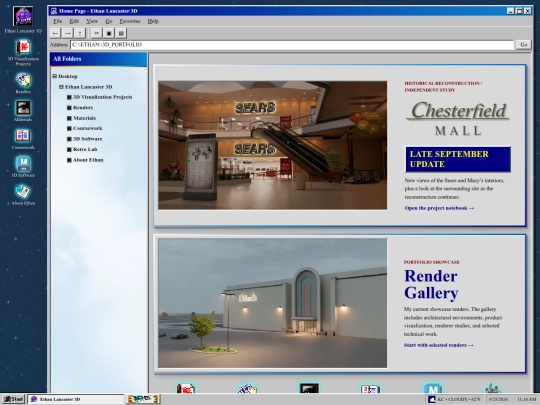Click the Render Gallery heading

point(431,284)
